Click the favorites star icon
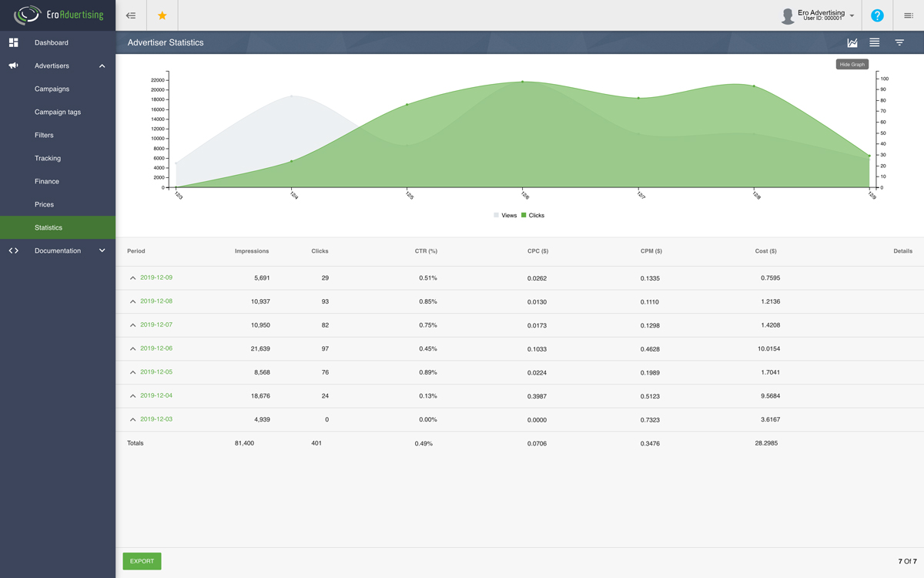The width and height of the screenshot is (924, 578). (162, 15)
